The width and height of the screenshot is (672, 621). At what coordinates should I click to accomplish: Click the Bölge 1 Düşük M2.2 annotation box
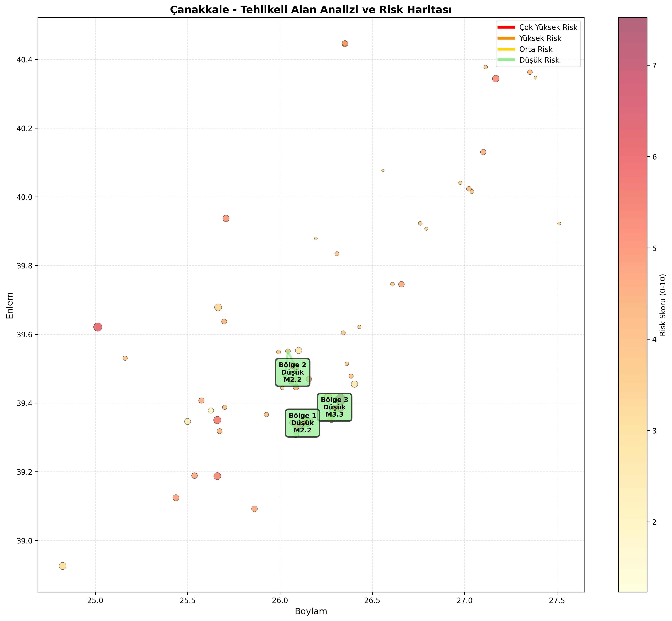coord(303,423)
